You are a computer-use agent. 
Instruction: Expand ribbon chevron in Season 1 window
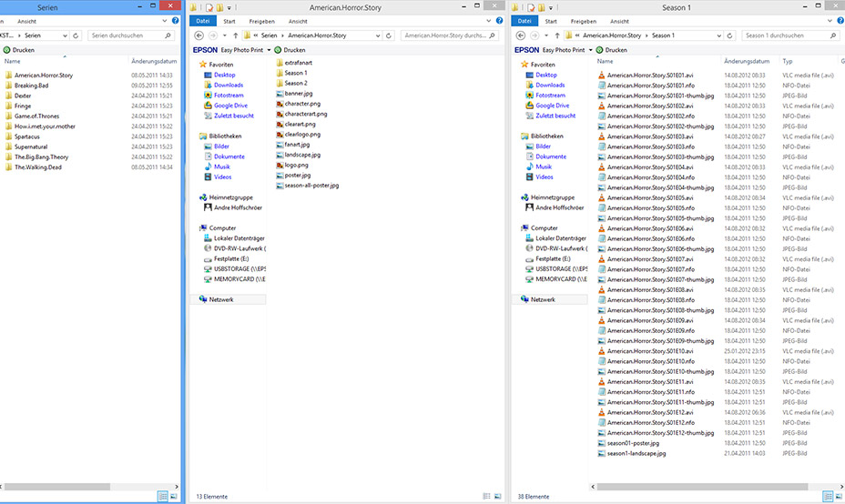coord(830,21)
